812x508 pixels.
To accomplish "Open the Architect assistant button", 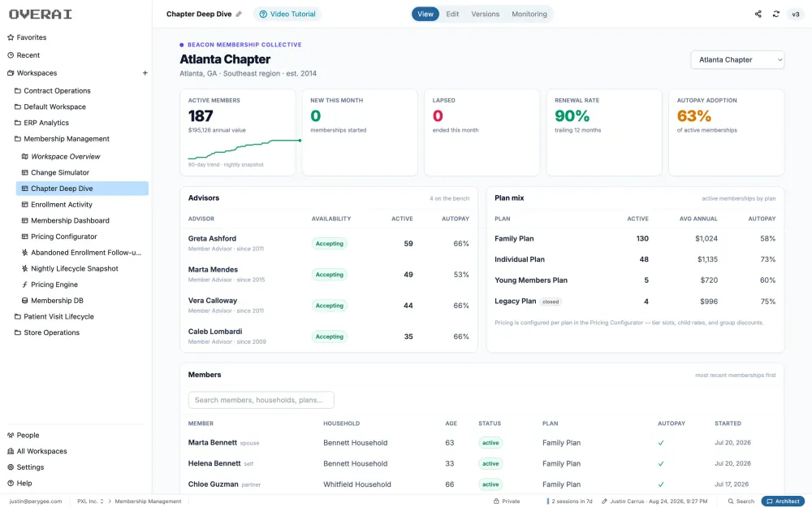I will (x=783, y=501).
